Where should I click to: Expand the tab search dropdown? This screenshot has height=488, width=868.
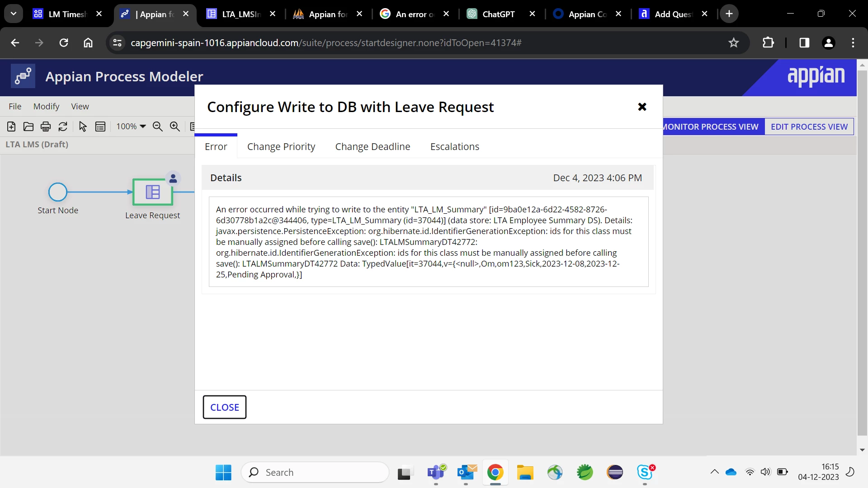(x=14, y=14)
